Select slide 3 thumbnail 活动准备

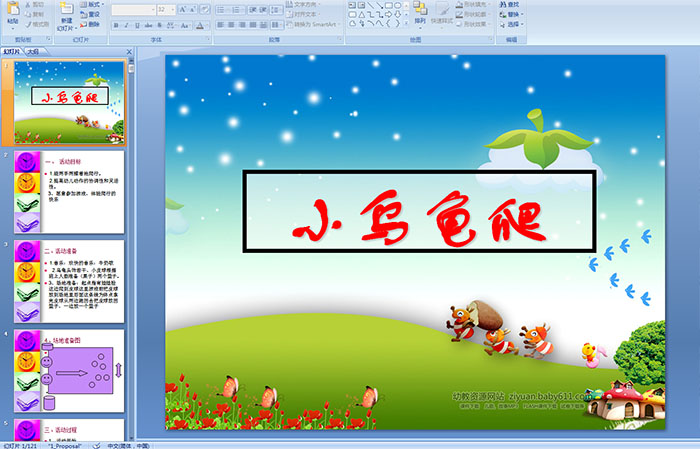(69, 281)
